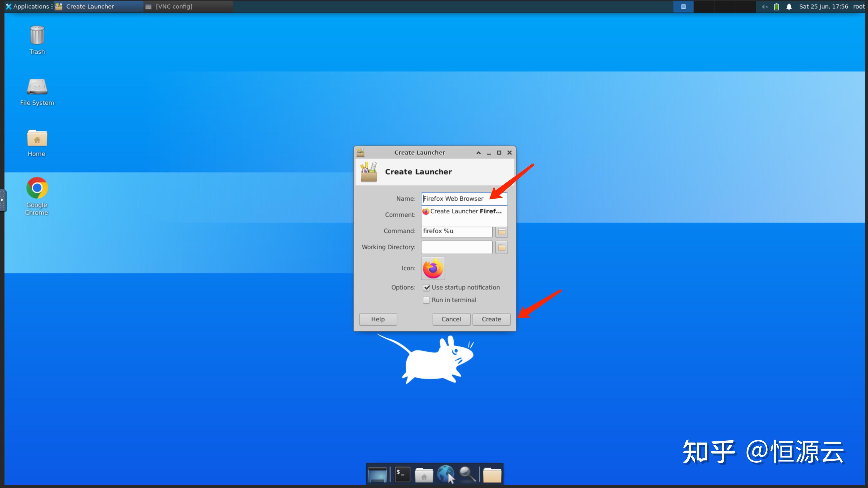868x488 pixels.
Task: Enable Run in terminal option
Action: [426, 300]
